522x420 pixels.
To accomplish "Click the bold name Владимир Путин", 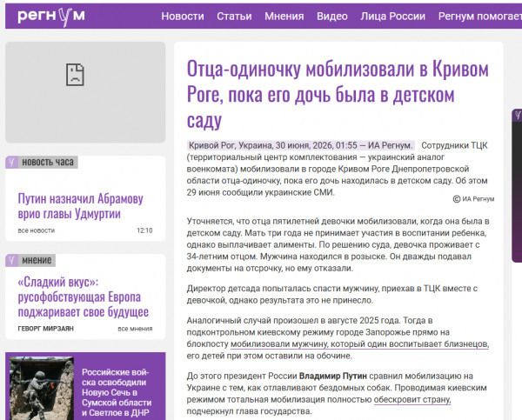I will tap(333, 376).
